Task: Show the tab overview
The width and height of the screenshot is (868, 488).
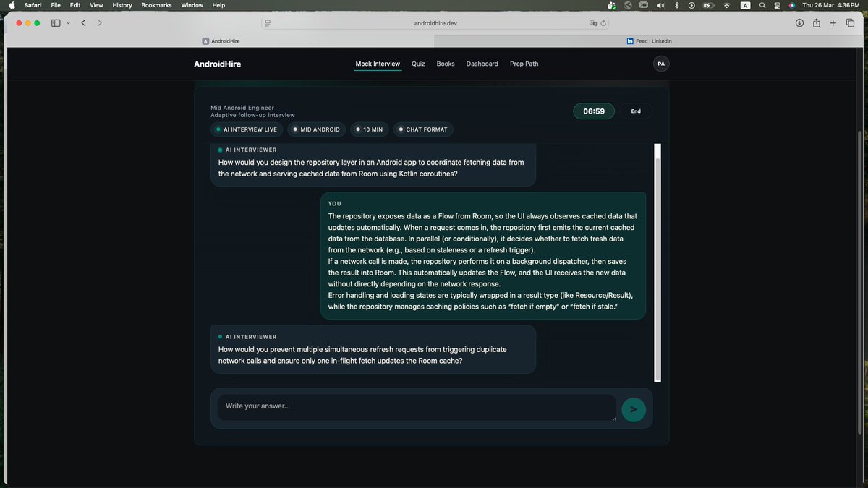Action: [850, 23]
